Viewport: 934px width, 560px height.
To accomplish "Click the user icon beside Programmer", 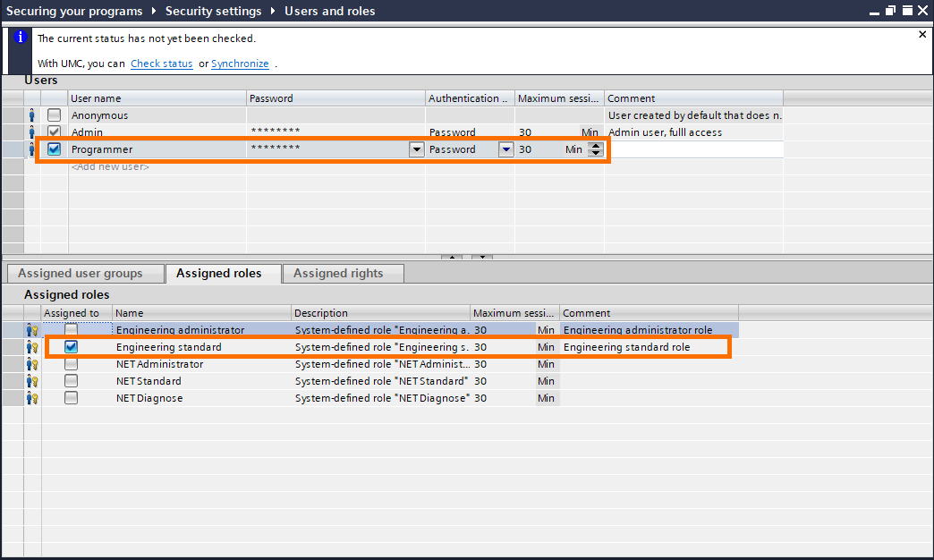I will tap(33, 148).
